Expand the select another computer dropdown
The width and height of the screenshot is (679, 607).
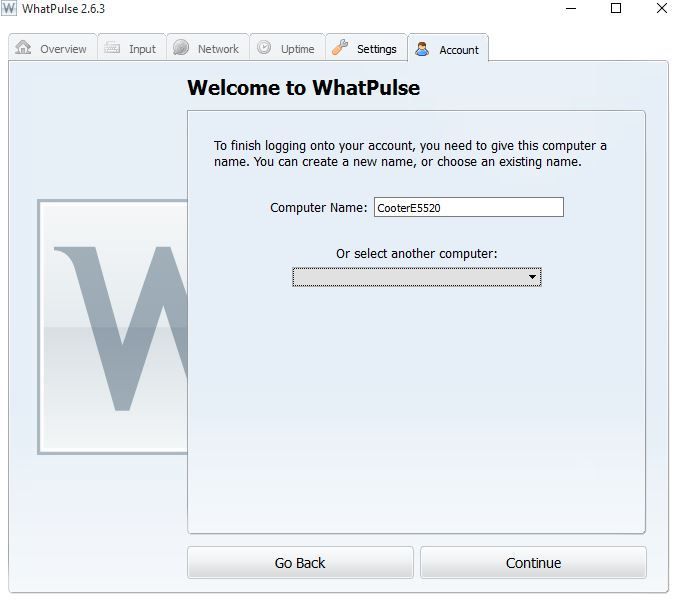(417, 277)
